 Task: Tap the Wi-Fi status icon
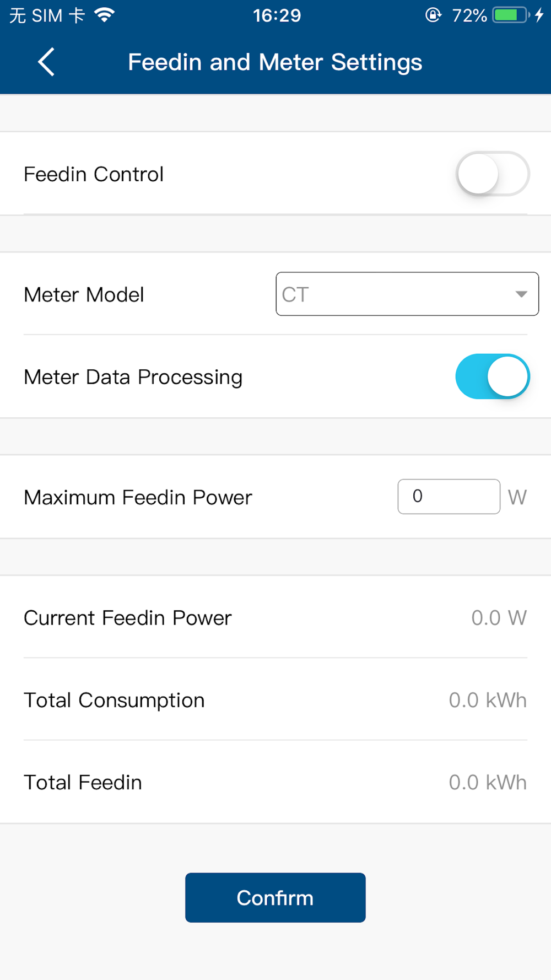[104, 15]
